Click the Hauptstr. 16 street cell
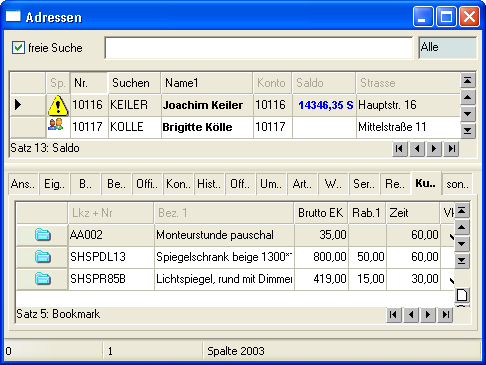Viewport: 486px width, 365px height. [408, 105]
